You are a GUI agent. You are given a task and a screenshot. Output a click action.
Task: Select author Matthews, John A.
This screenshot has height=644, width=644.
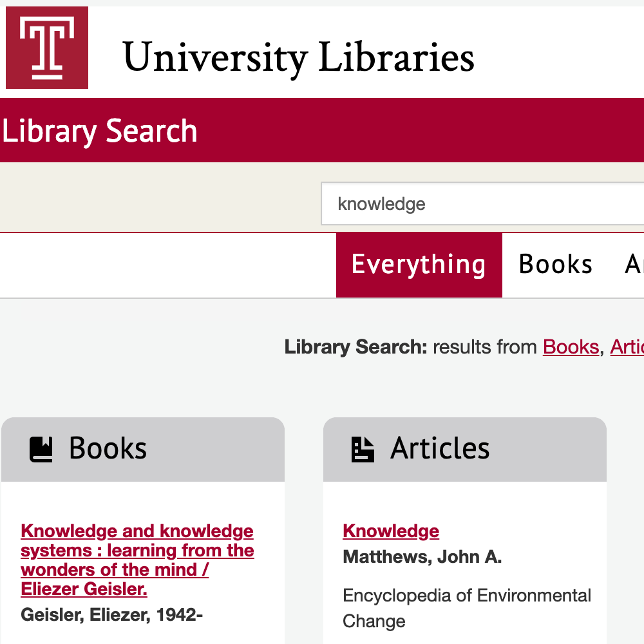pos(422,557)
